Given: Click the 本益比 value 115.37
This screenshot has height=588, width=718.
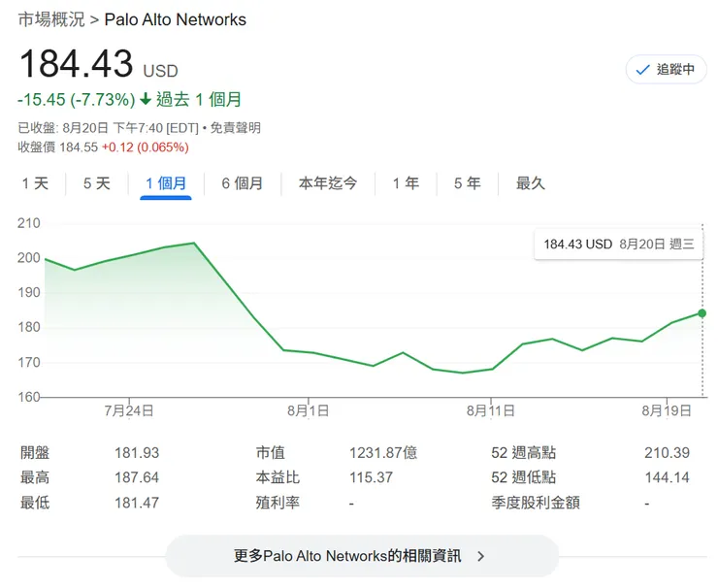Looking at the screenshot, I should 372,477.
